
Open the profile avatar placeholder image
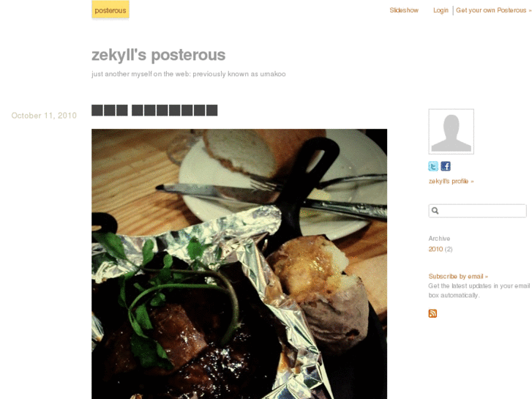(x=452, y=132)
